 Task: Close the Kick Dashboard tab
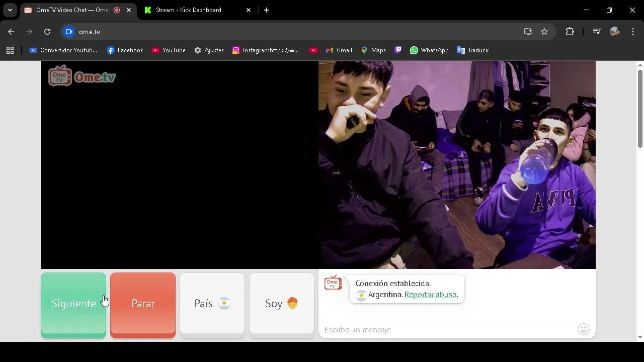pos(249,10)
